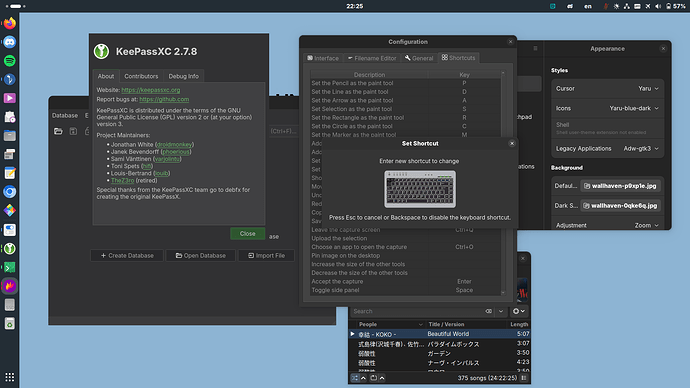
Task: Select the About tab in KeePassXC dialog
Action: 106,76
